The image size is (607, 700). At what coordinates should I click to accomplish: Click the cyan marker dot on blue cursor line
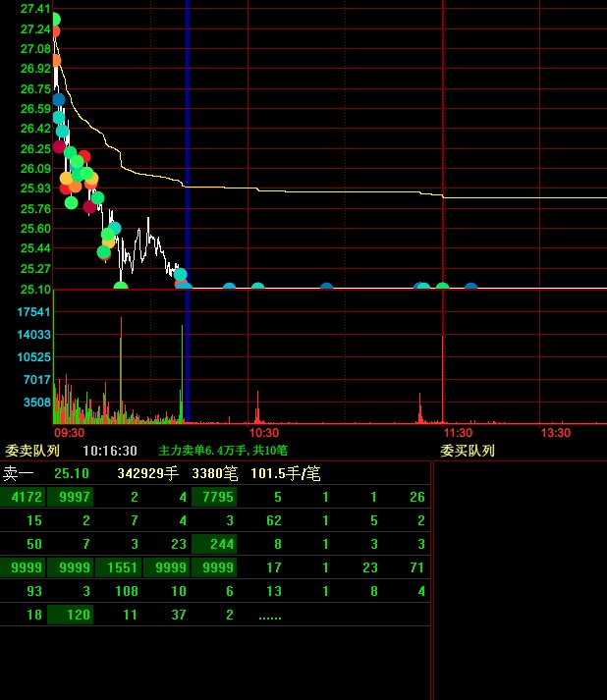coord(180,275)
